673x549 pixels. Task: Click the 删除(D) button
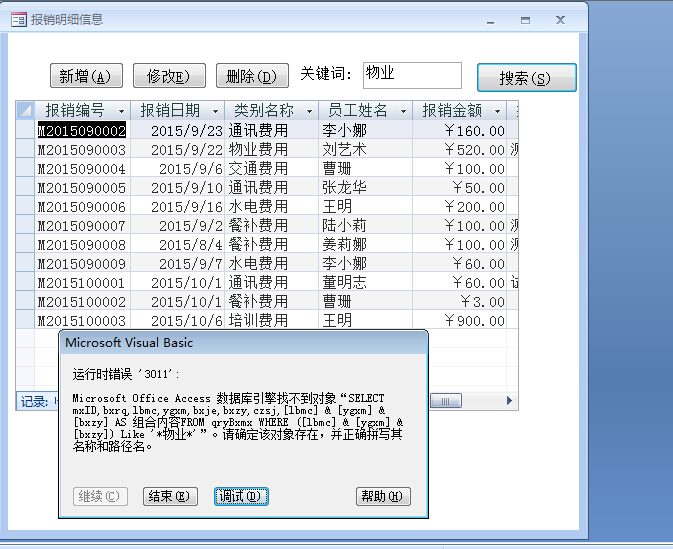pyautogui.click(x=251, y=76)
